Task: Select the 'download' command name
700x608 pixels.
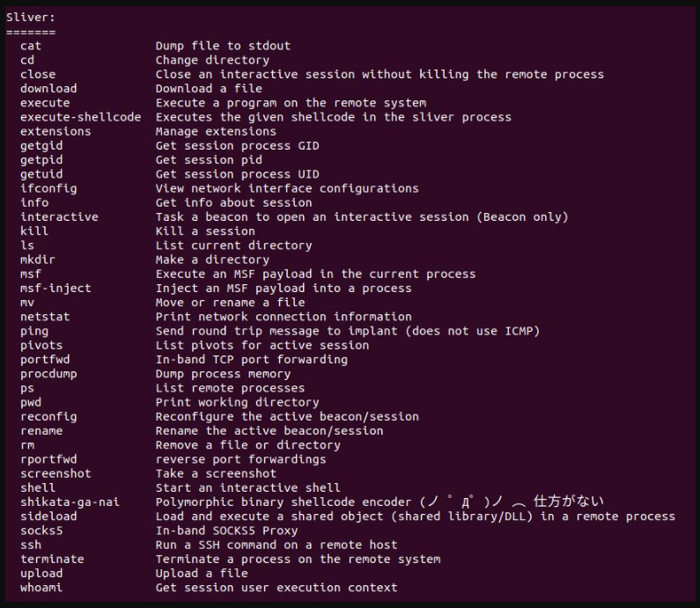Action: tap(48, 88)
